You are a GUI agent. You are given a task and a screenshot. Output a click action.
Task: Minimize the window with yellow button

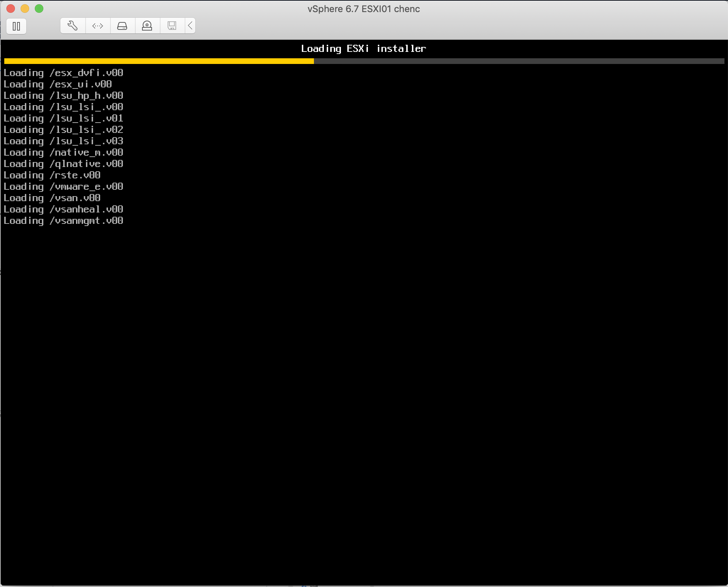[x=25, y=9]
